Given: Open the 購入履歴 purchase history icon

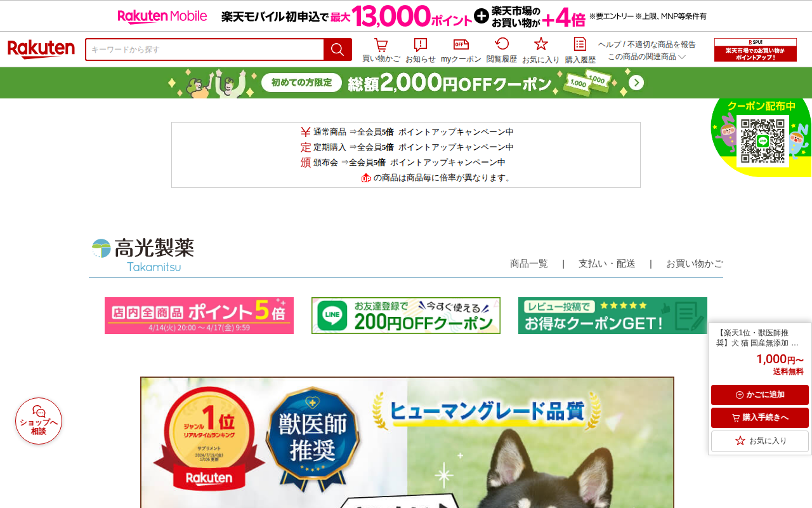Looking at the screenshot, I should click(580, 50).
